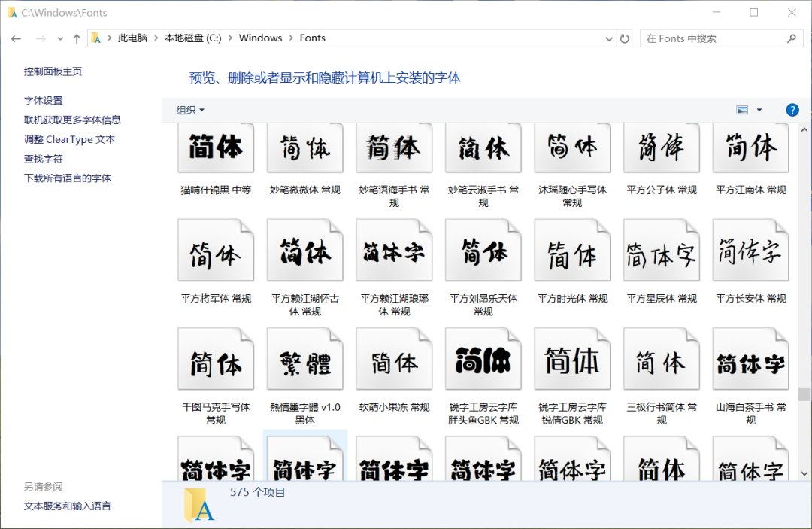Click the Fonts breadcrumb segment

click(x=312, y=38)
